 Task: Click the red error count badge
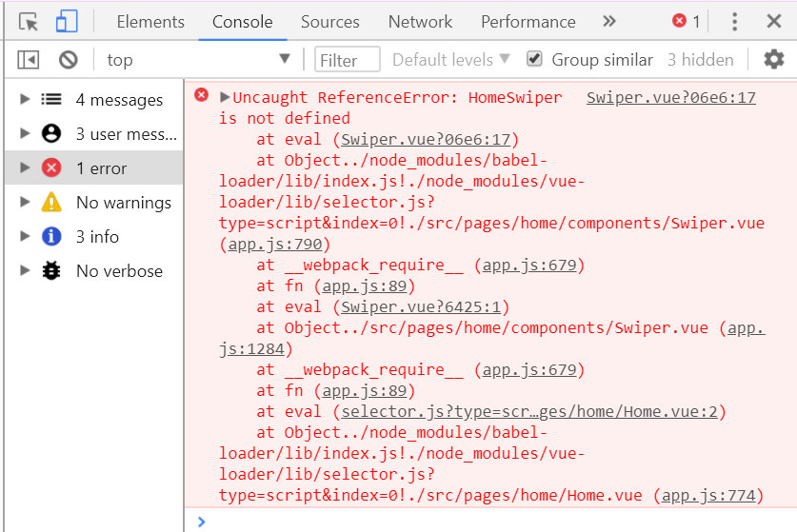click(x=686, y=21)
